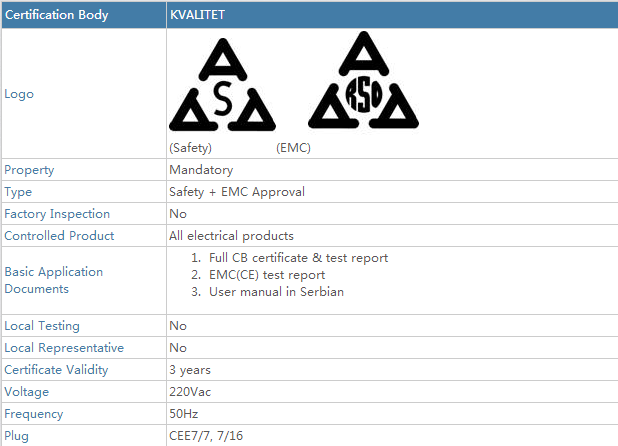The height and width of the screenshot is (446, 618).
Task: Select the 'No' value for Factory Inspection
Action: (178, 214)
